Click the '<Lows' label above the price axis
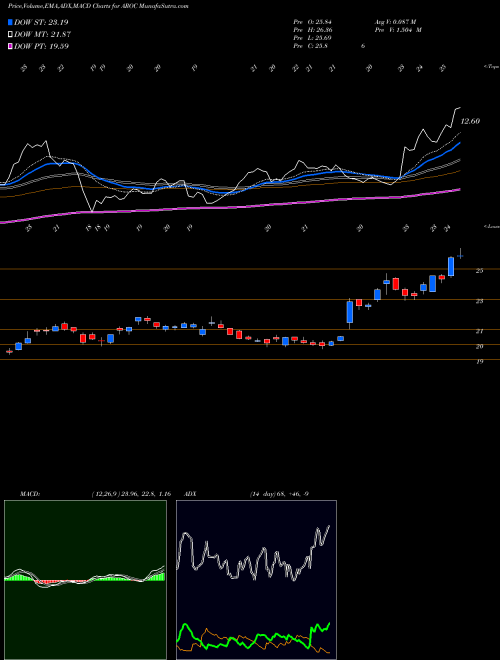 tap(491, 226)
